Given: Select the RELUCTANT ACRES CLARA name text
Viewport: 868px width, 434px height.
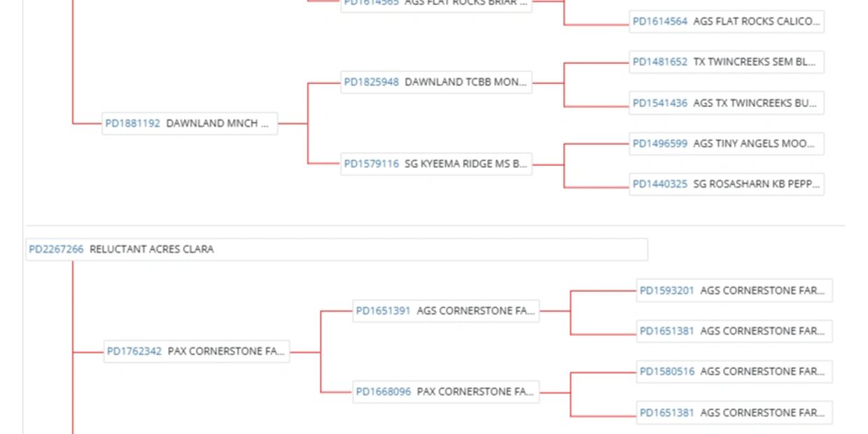Looking at the screenshot, I should [x=152, y=249].
